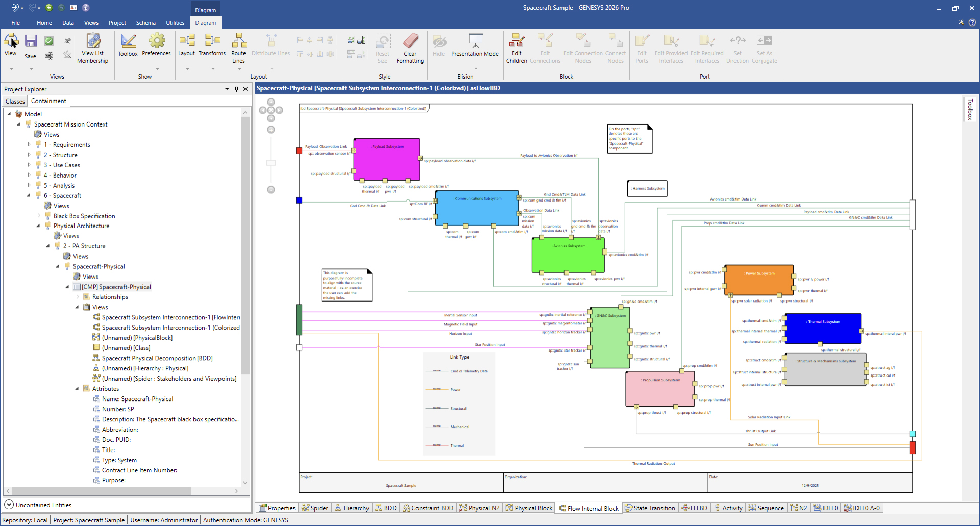Click the Transforms icon

pos(212,41)
